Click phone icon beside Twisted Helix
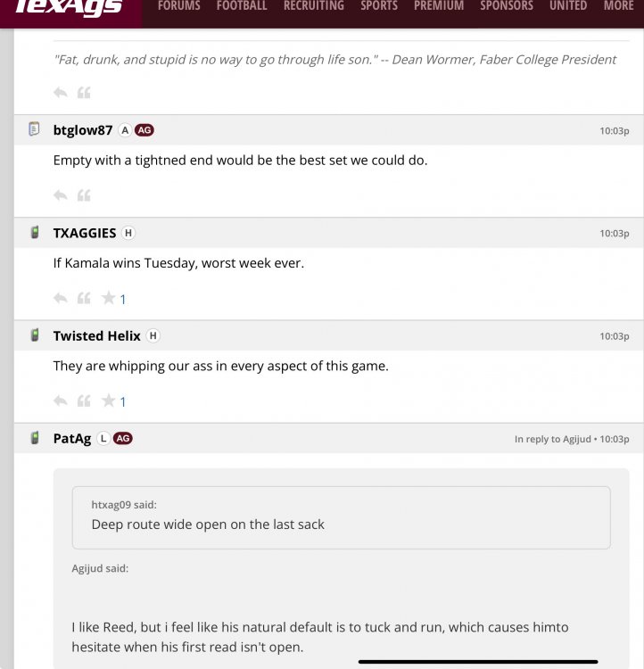 34,335
